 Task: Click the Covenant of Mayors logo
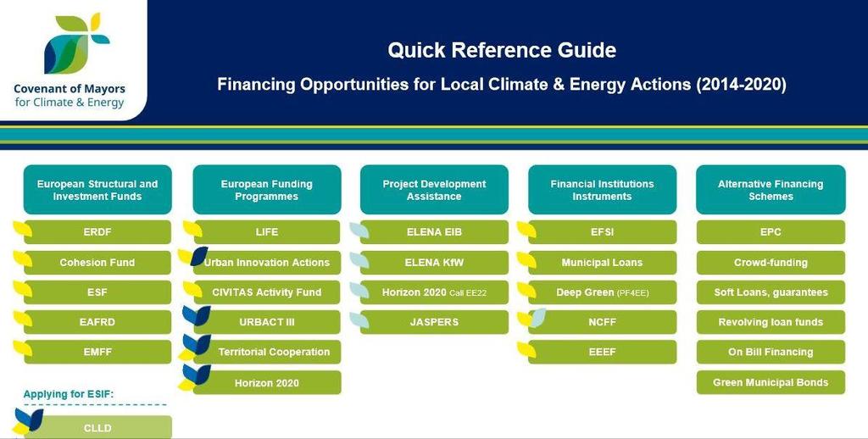coord(70,61)
